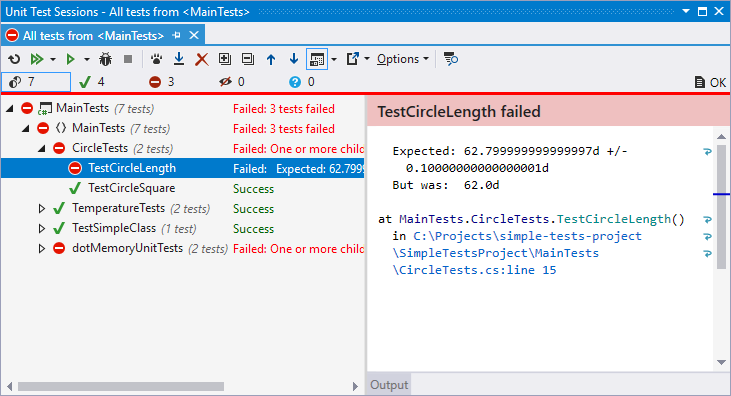The image size is (731, 396).
Task: Click 'TestCircleLength failed' header
Action: pos(459,112)
